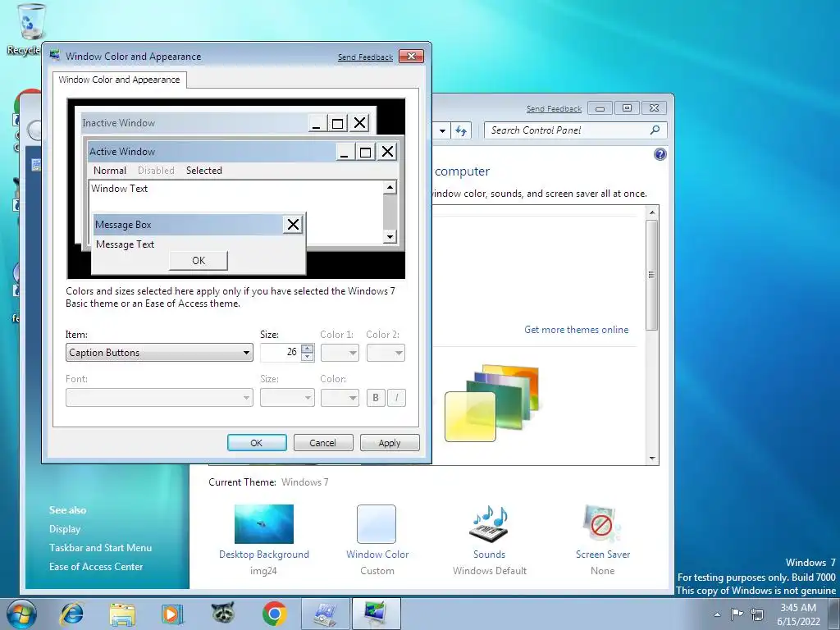
Task: Open the Color 2 dropdown
Action: pos(386,353)
